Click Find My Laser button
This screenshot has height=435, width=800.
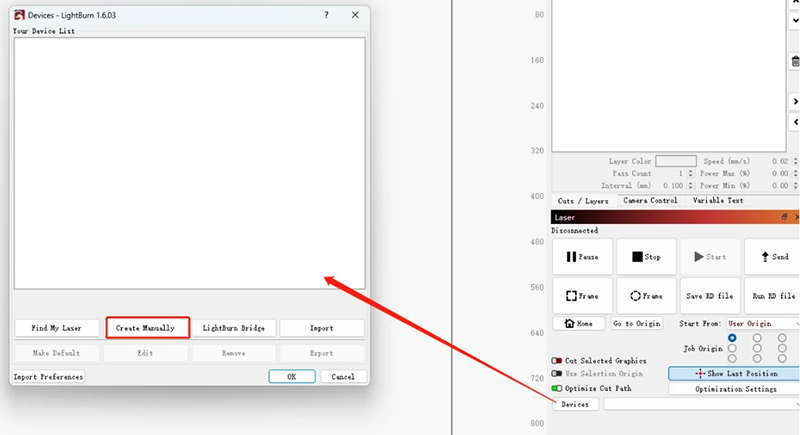coord(57,328)
